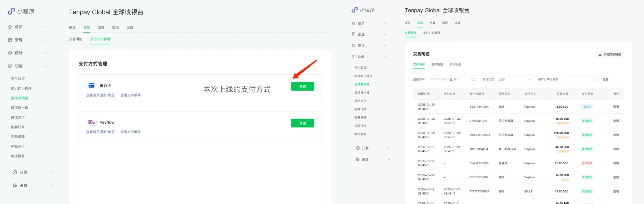Viewport: 644px width, 204px height.
Task: Click 功能 compass icon on 交易明细 page sidebar
Action: pyautogui.click(x=353, y=57)
